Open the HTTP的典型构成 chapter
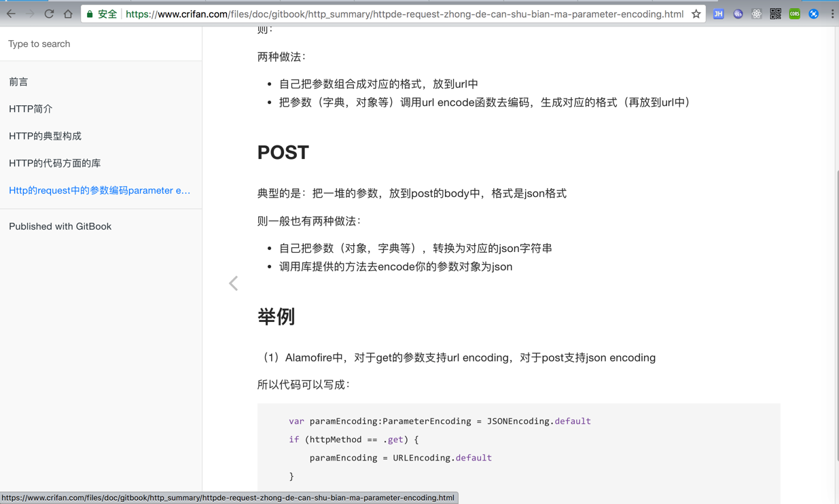839x504 pixels. click(45, 136)
